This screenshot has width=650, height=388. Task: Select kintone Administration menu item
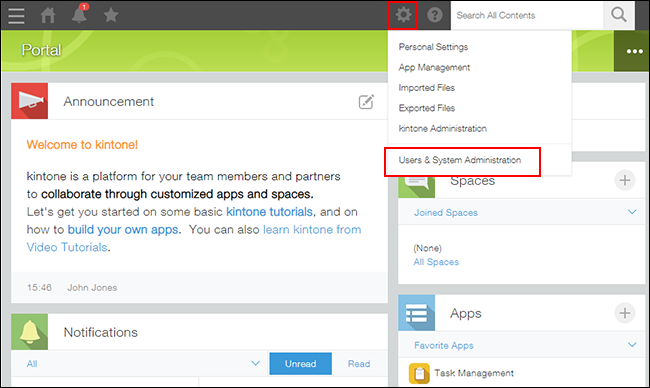442,129
